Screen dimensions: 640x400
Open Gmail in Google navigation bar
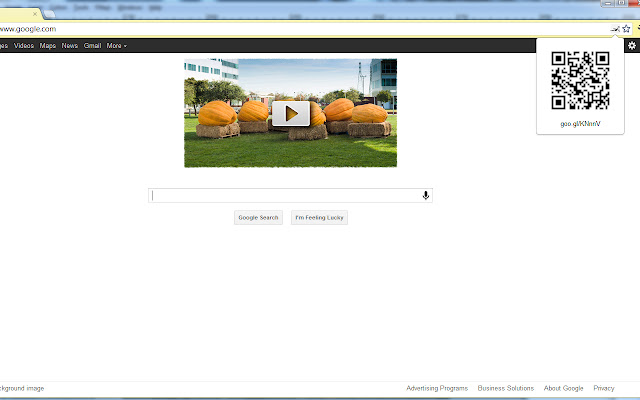[x=92, y=46]
